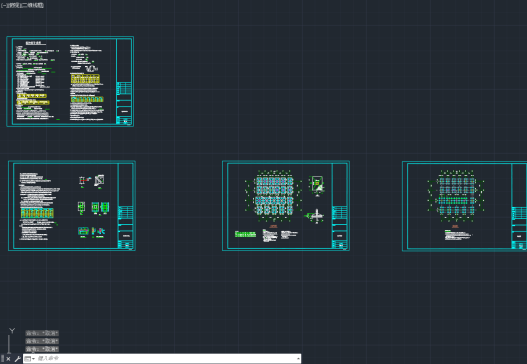Open the [-] viewport controls menu

3,5
